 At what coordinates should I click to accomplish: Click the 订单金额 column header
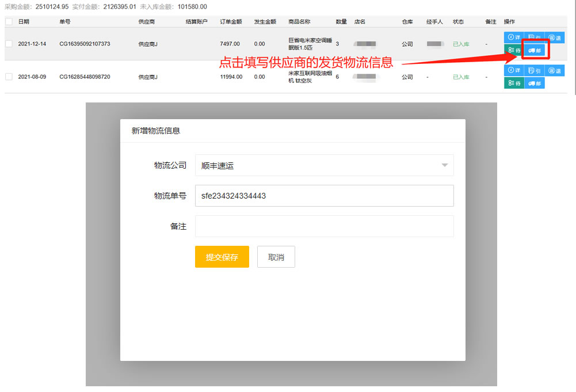[231, 22]
